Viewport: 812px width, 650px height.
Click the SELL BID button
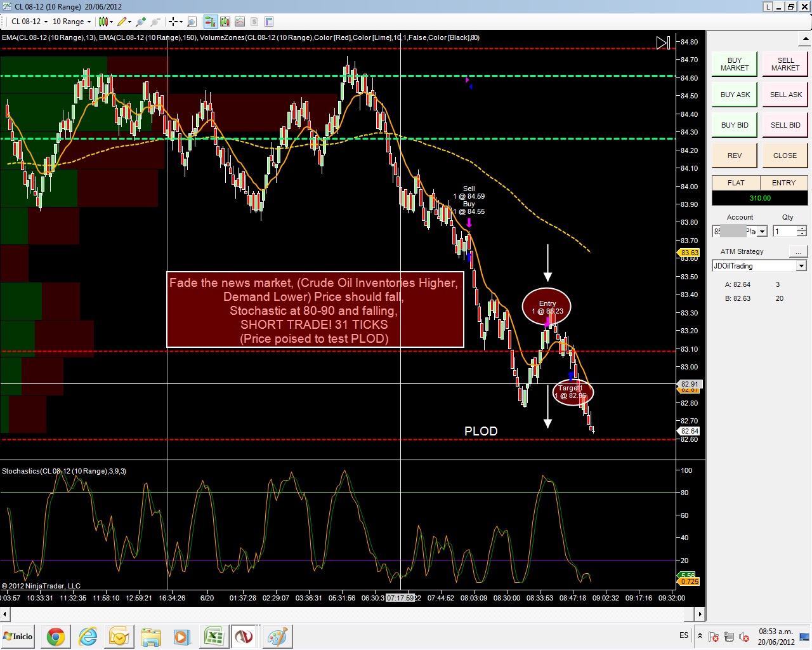click(785, 125)
